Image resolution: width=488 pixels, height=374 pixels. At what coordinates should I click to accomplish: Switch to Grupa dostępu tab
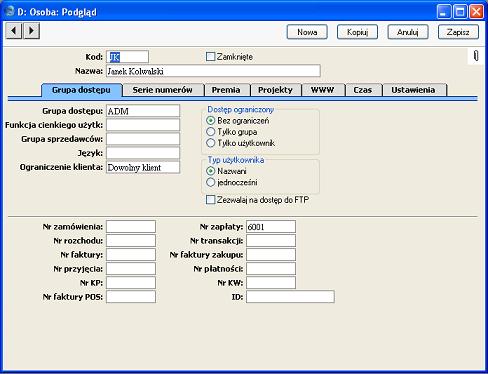82,90
